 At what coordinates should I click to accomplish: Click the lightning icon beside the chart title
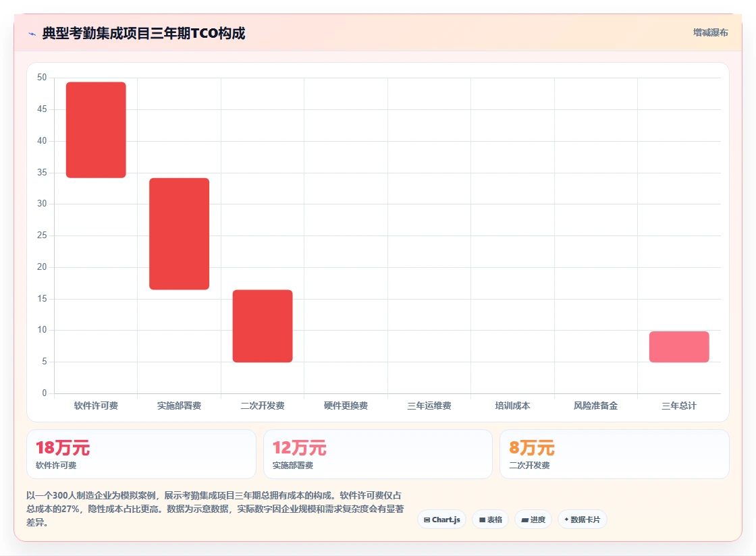pyautogui.click(x=32, y=34)
